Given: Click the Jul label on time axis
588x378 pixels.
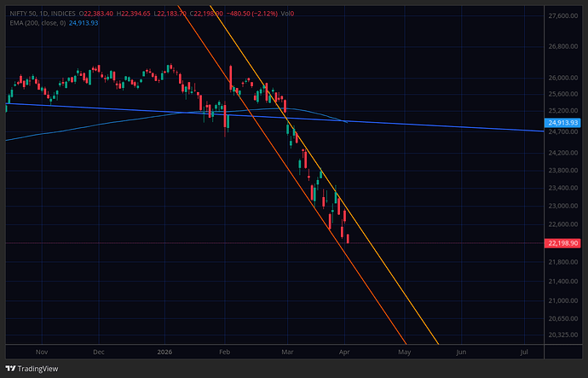Looking at the screenshot, I should 524,352.
